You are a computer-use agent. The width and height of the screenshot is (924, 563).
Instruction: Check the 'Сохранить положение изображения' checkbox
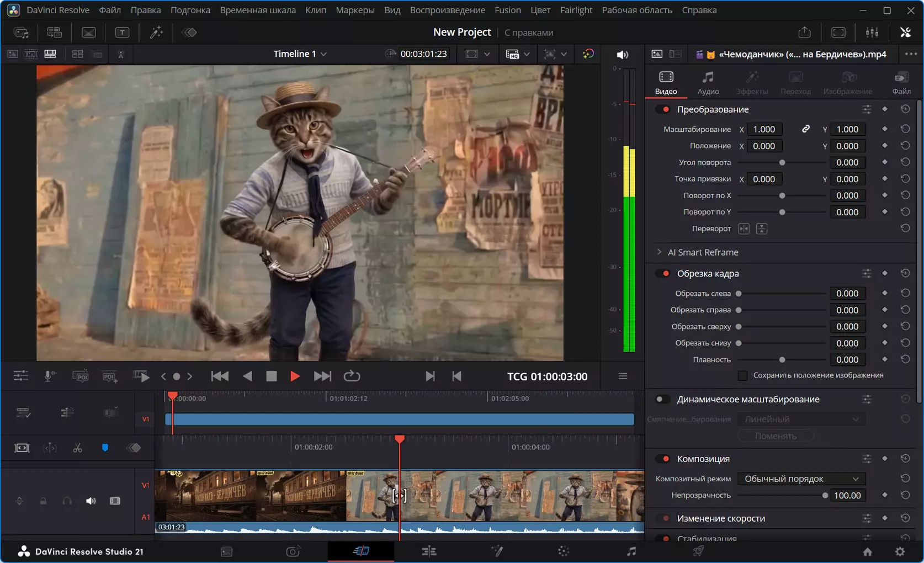[x=742, y=375]
